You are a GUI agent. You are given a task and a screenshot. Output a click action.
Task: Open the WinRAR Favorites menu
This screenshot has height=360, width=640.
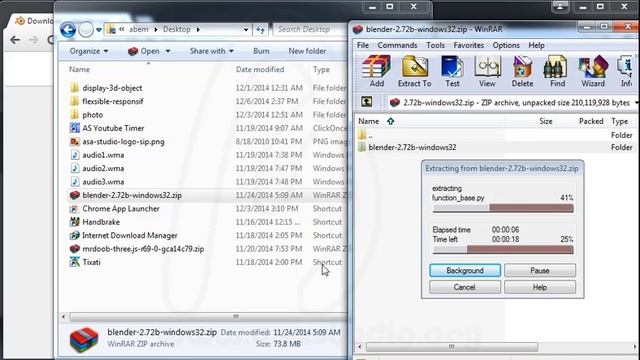tap(469, 45)
